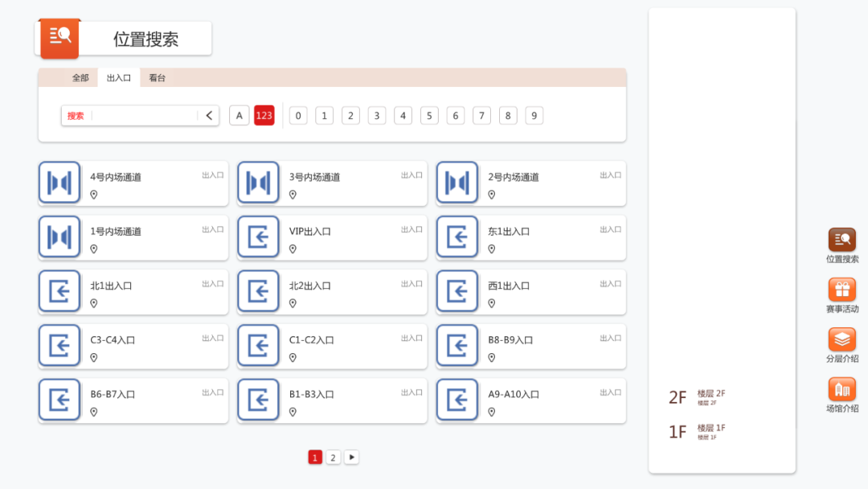Switch to the 全部 tab
The image size is (868, 489).
click(80, 78)
